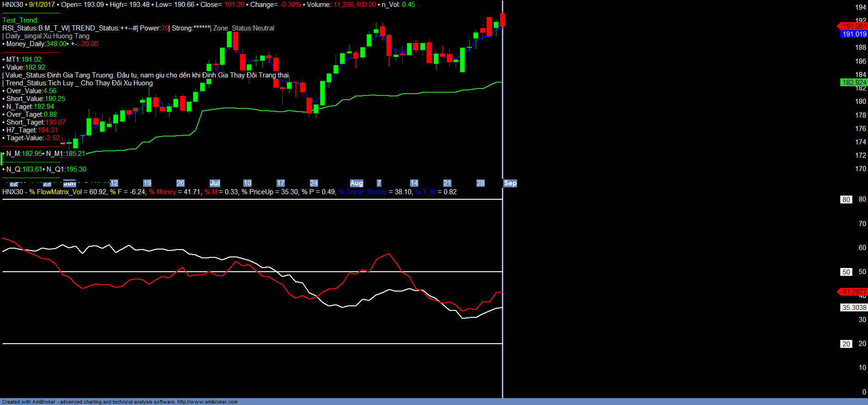
Task: Click the Aug label on the date axis
Action: pos(356,183)
